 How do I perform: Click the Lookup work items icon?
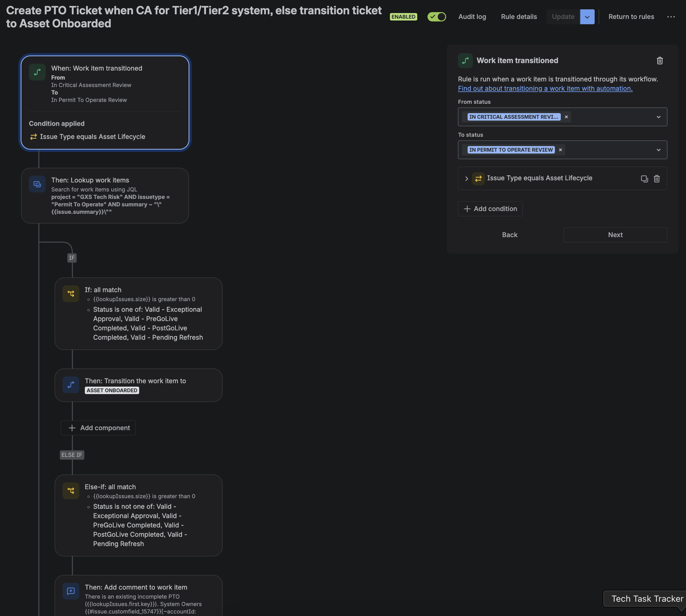pyautogui.click(x=37, y=184)
